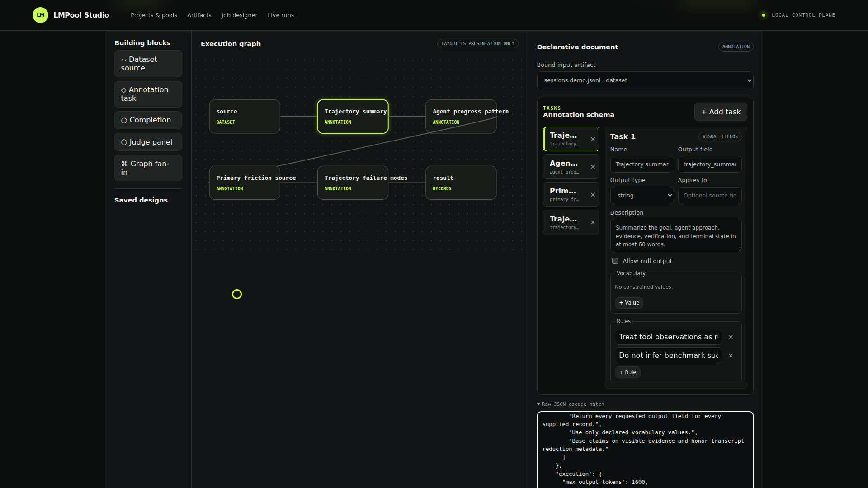Go to the Live runs page
Screen dimensions: 868x488
point(281,15)
